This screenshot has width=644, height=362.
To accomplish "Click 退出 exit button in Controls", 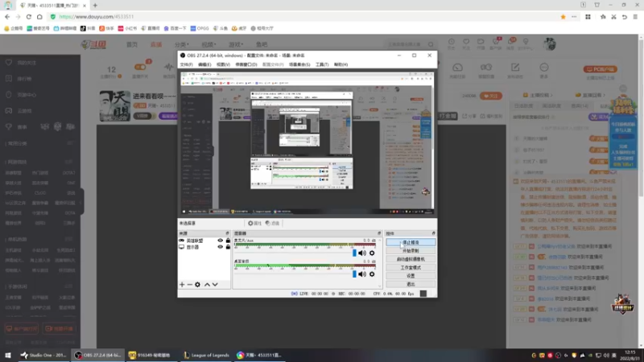I will pos(411,284).
